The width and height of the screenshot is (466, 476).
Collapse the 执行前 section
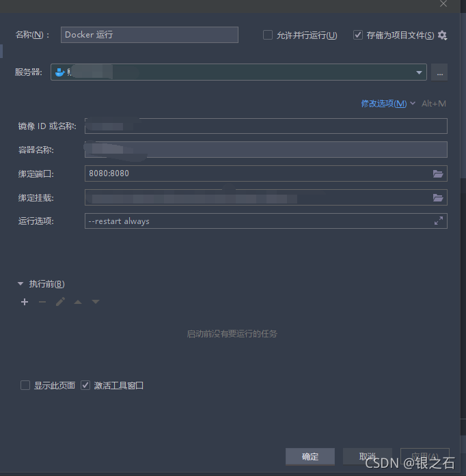click(x=20, y=284)
